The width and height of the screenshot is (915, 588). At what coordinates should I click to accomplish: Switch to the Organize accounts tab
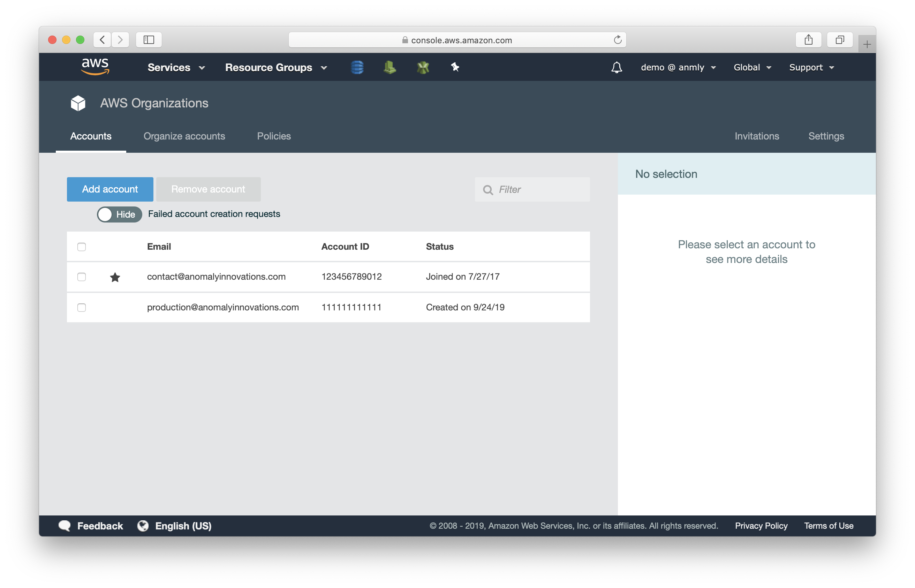185,136
